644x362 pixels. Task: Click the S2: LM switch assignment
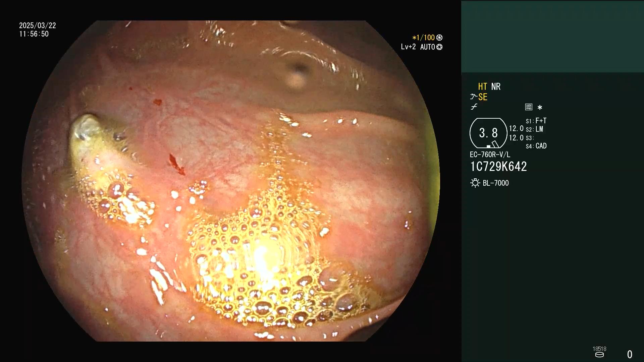pyautogui.click(x=534, y=129)
